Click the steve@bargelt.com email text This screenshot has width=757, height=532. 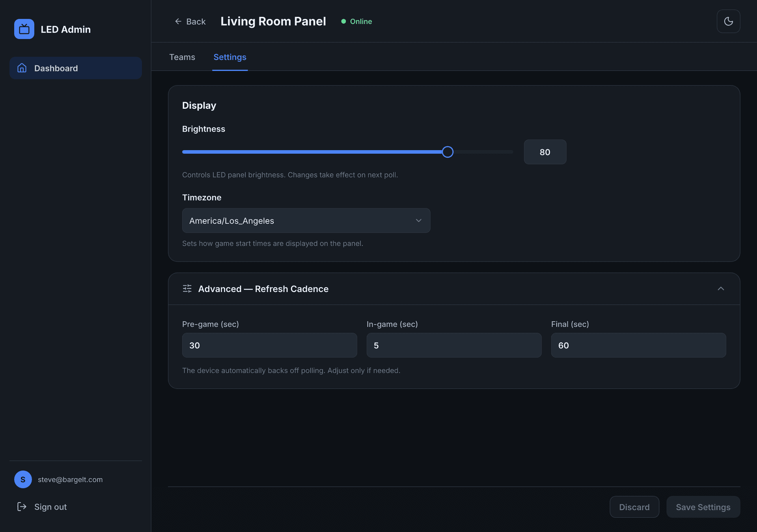coord(70,479)
